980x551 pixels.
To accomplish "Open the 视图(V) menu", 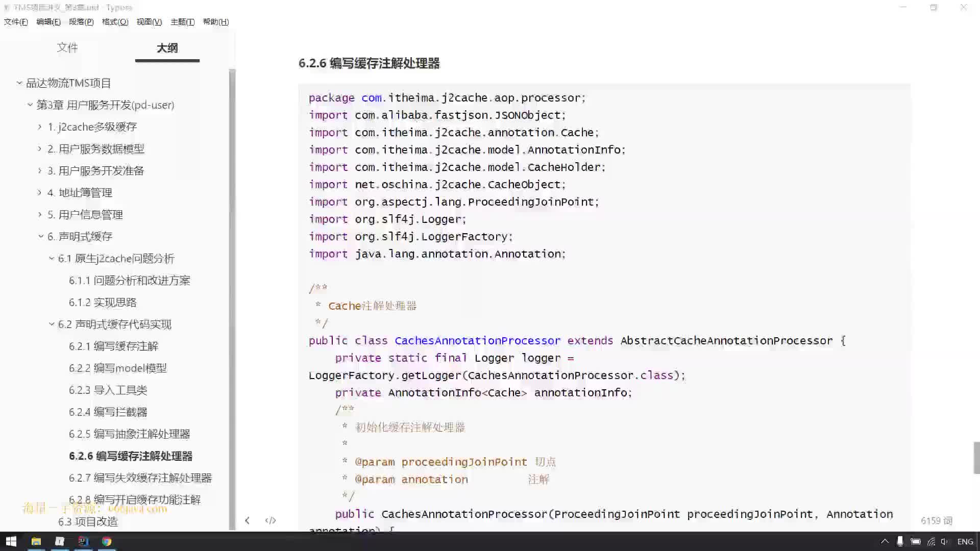I will point(149,22).
